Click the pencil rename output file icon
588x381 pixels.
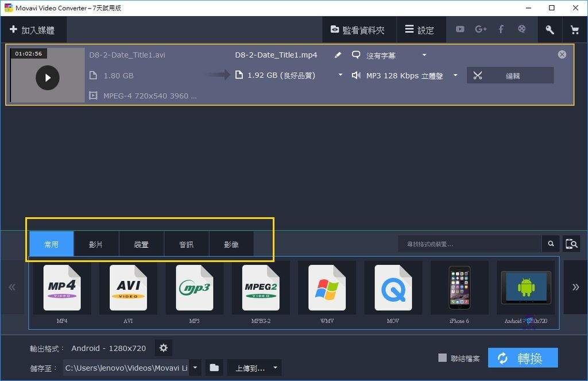tap(338, 55)
